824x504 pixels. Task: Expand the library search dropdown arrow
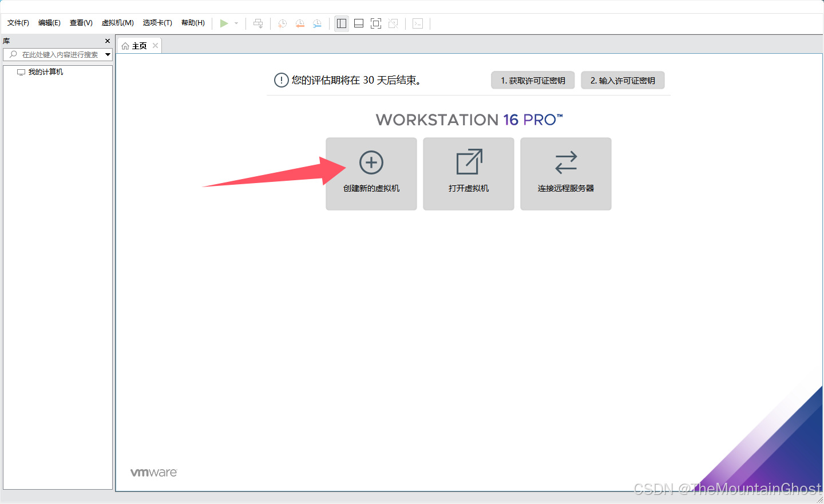click(x=108, y=54)
